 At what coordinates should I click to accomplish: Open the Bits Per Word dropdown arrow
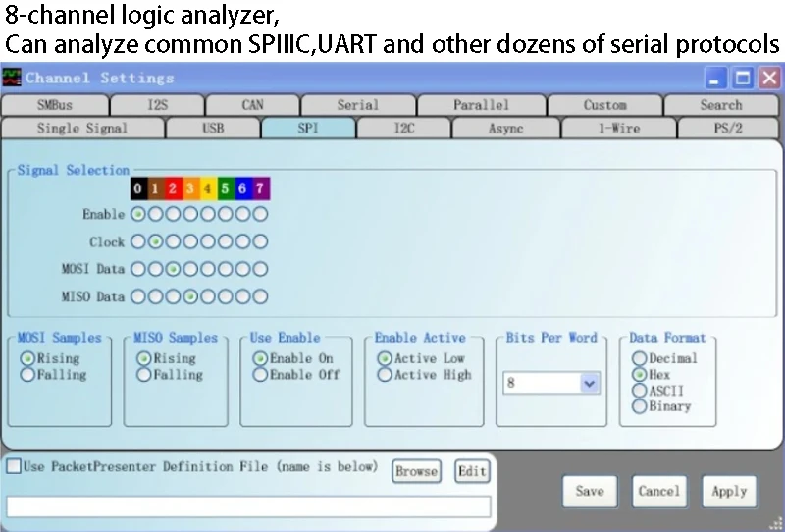tap(590, 383)
